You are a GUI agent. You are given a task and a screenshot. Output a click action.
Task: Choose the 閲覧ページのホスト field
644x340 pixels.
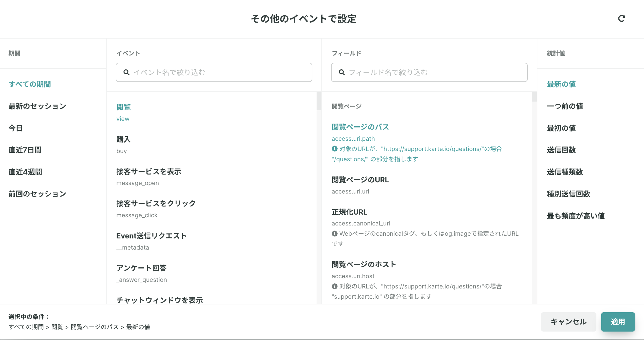click(364, 264)
